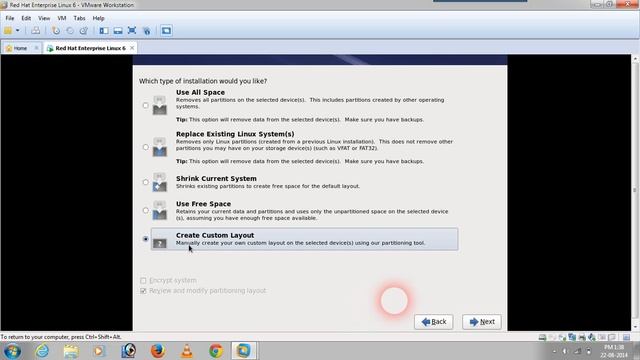Open the snapshot manager toolbar icon
Image resolution: width=640 pixels, height=360 pixels.
coord(84,31)
